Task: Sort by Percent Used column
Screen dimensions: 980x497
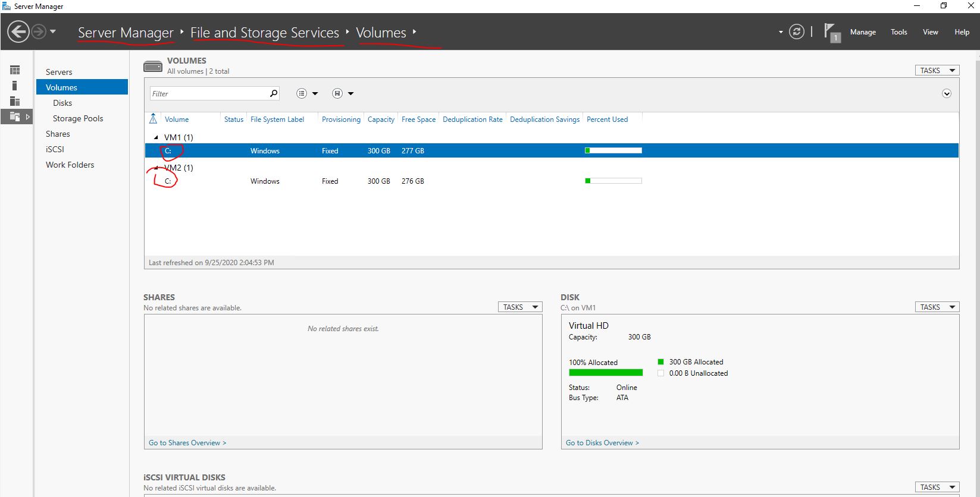Action: coord(607,119)
